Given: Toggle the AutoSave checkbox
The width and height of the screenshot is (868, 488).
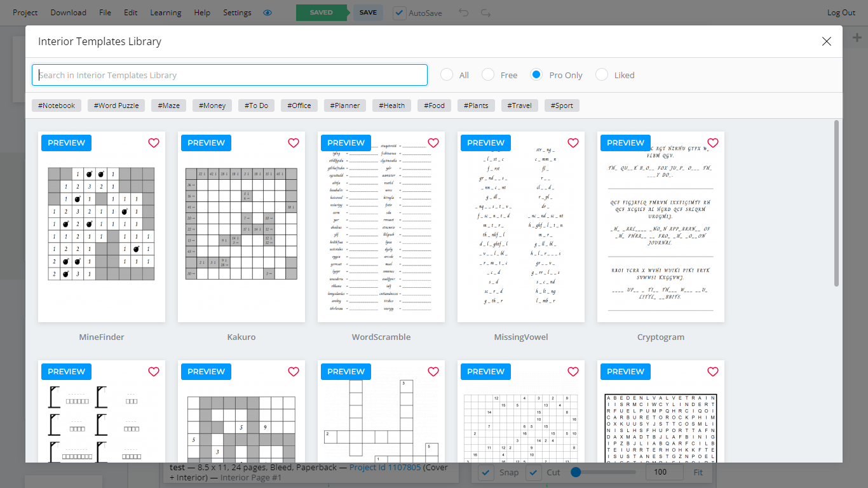Looking at the screenshot, I should pyautogui.click(x=400, y=13).
